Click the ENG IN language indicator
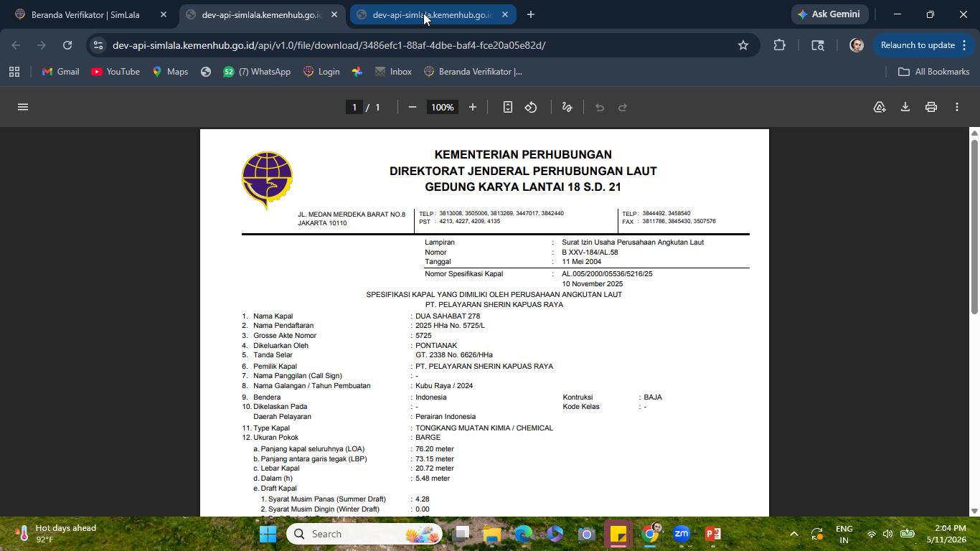Image resolution: width=980 pixels, height=551 pixels. coord(844,534)
